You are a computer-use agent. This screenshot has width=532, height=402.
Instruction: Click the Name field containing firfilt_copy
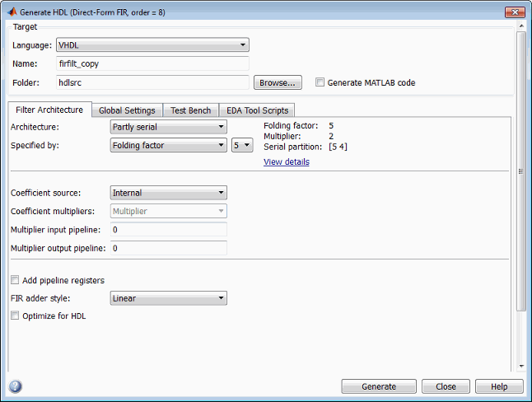(152, 63)
